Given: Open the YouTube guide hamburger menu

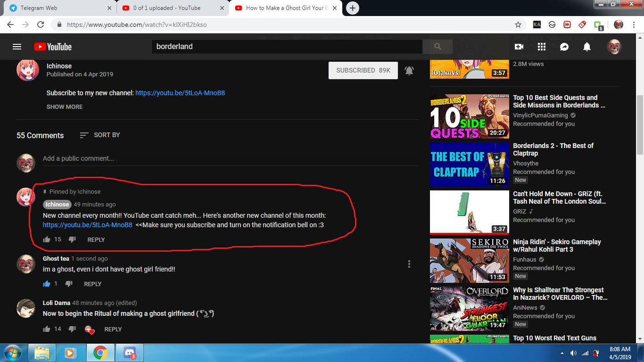Looking at the screenshot, I should point(17,47).
